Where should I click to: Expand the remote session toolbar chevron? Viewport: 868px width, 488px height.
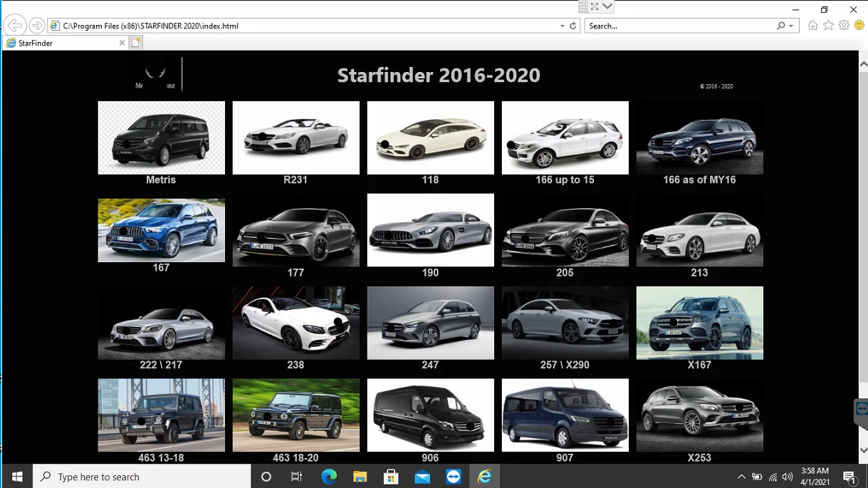pos(607,6)
